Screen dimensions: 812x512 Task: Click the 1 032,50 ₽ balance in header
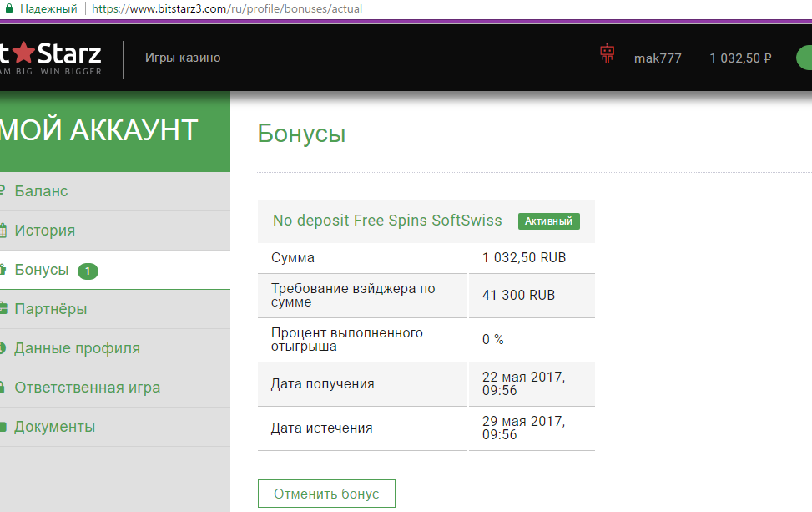coord(740,58)
